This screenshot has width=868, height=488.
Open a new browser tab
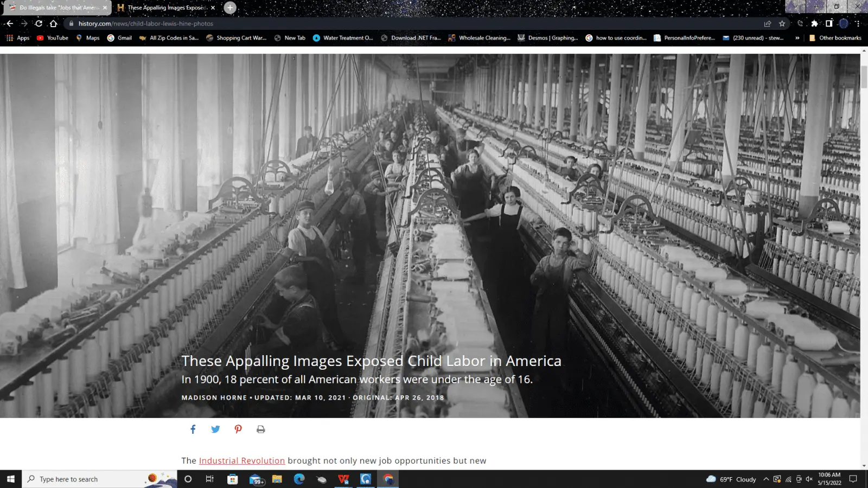(x=230, y=8)
